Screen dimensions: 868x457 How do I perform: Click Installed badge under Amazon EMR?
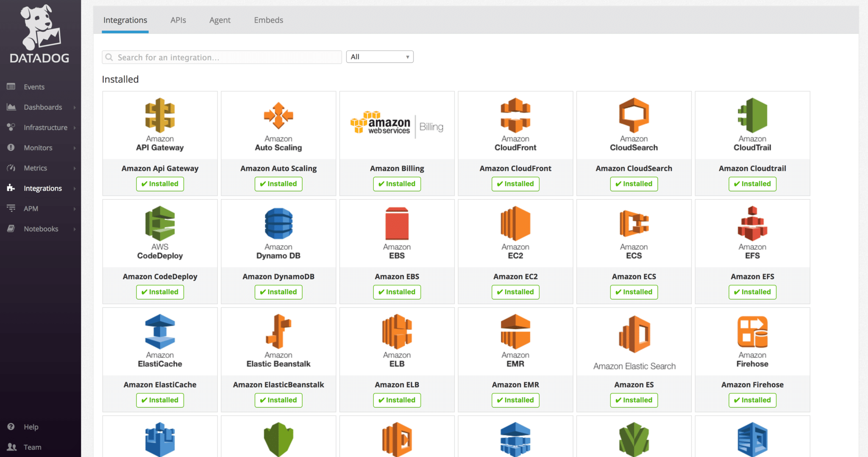pyautogui.click(x=515, y=400)
